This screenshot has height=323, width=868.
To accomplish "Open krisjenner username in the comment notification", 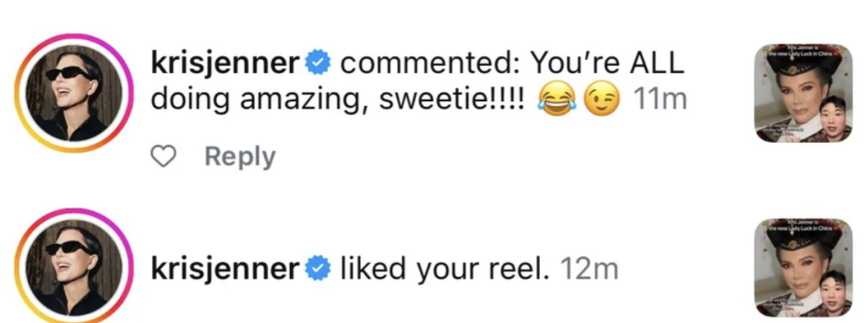I will pos(225,63).
